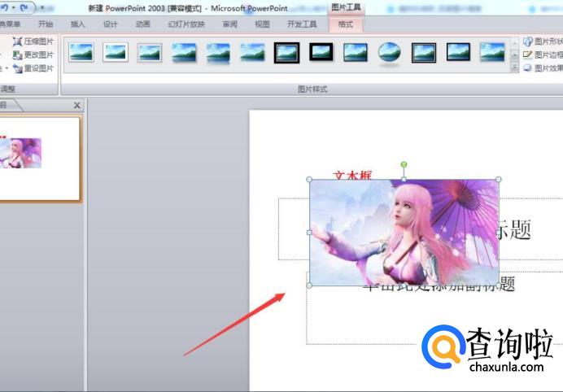Switch to the 审阅 (Review) tab
The width and height of the screenshot is (563, 392).
(x=229, y=24)
